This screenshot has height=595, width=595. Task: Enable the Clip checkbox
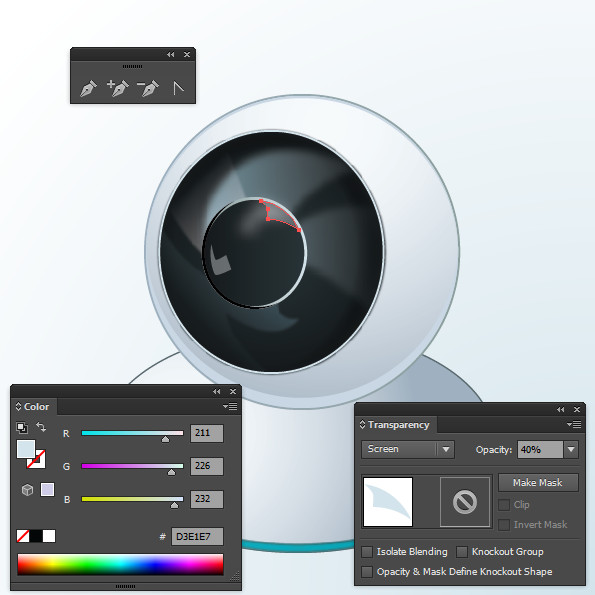point(504,505)
